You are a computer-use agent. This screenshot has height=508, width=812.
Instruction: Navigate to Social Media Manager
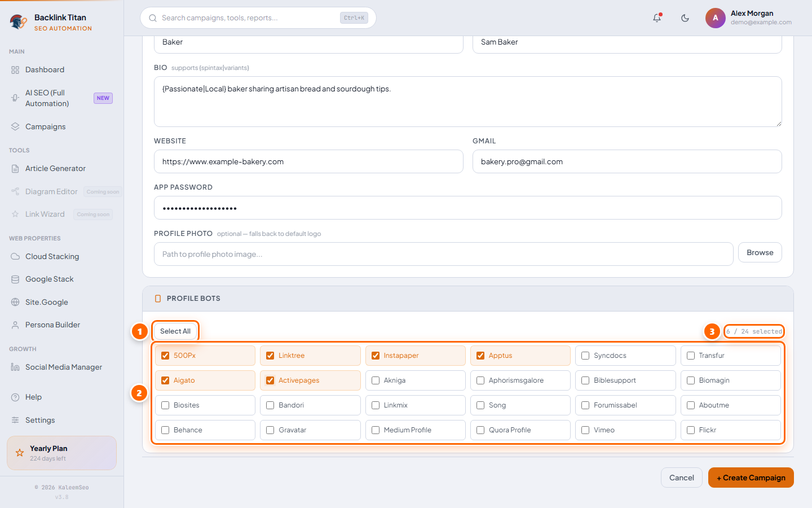pyautogui.click(x=62, y=367)
